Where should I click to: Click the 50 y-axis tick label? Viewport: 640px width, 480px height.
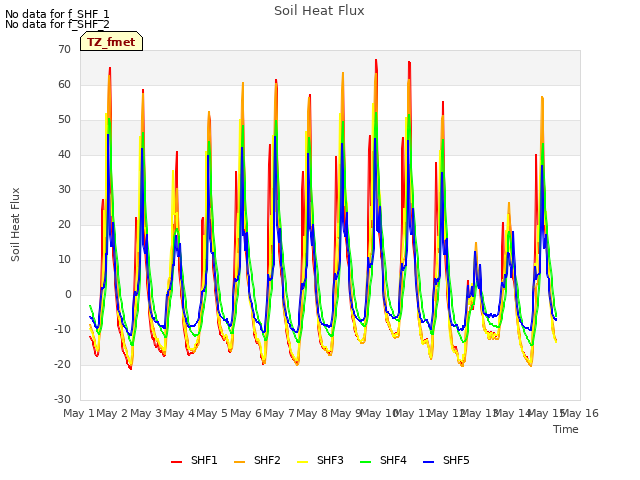(64, 120)
